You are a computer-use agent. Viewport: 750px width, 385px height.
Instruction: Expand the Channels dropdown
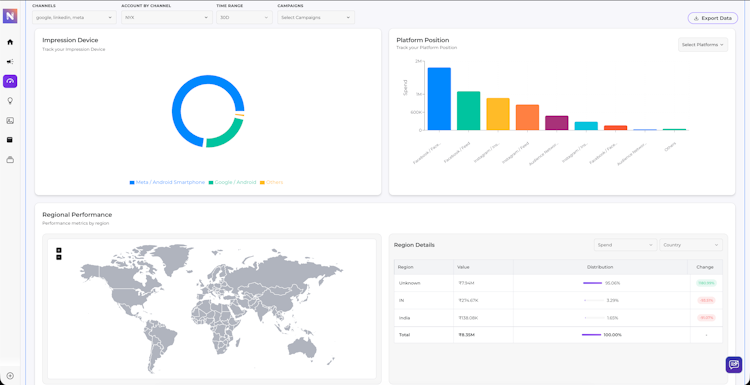[74, 17]
